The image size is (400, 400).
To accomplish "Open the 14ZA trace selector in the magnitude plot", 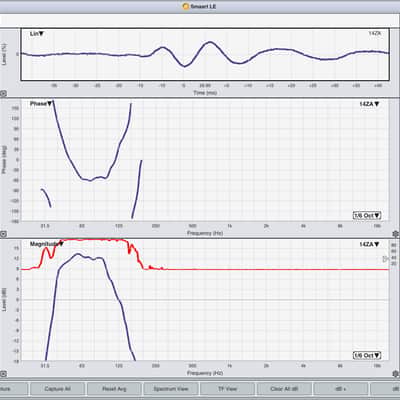I will point(369,244).
